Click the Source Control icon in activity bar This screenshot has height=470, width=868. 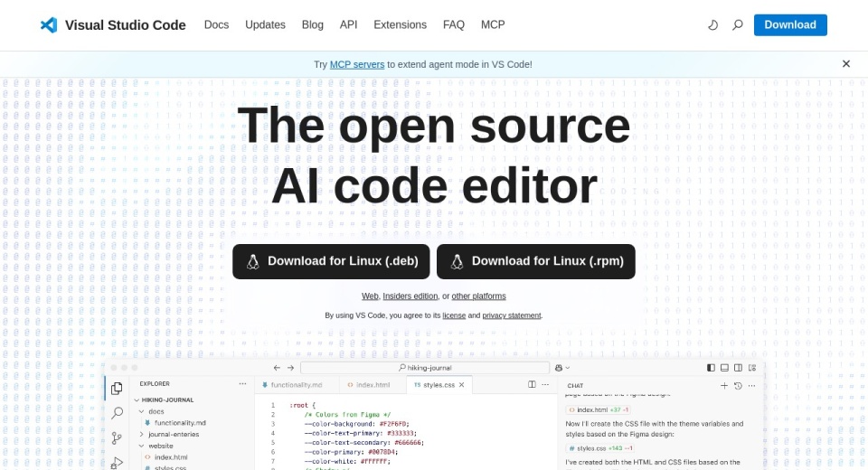tap(117, 438)
